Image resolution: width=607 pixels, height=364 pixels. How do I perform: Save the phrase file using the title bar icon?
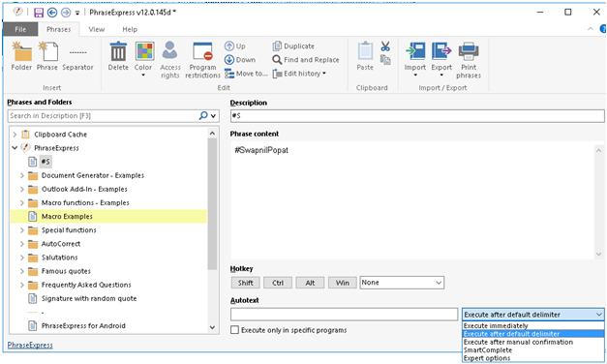coord(39,13)
